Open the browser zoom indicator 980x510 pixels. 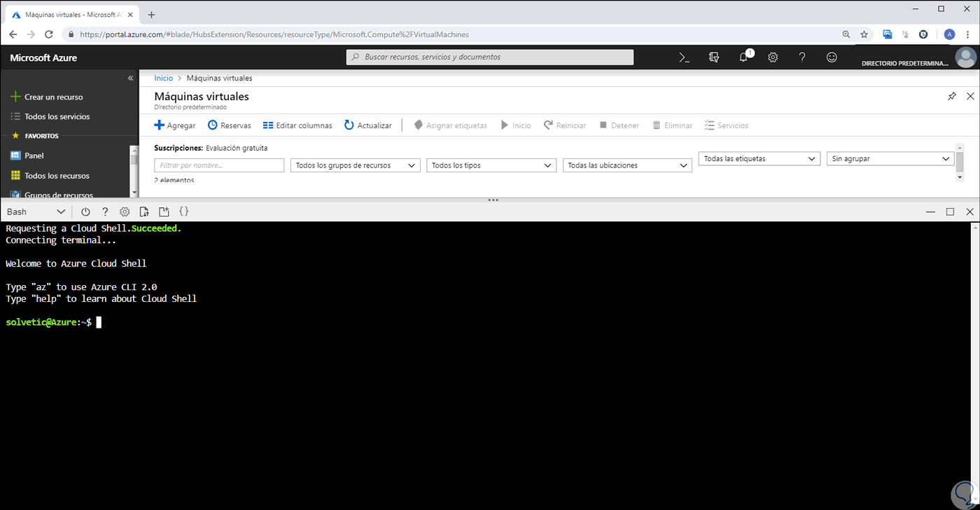(x=846, y=34)
